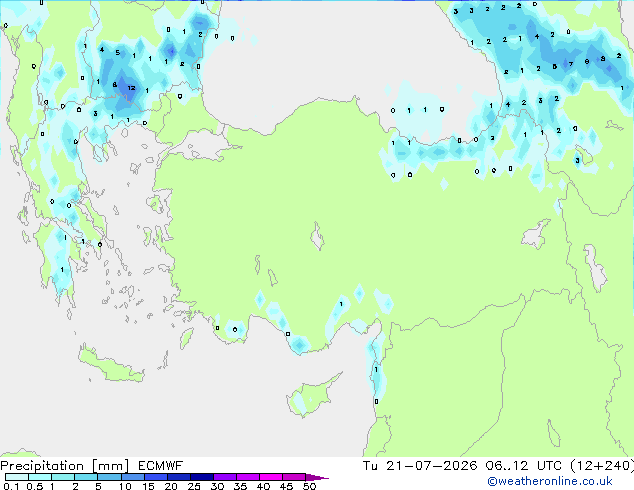Click the "40" legend scale label
Screen dimensions: 634x490
coord(263,486)
